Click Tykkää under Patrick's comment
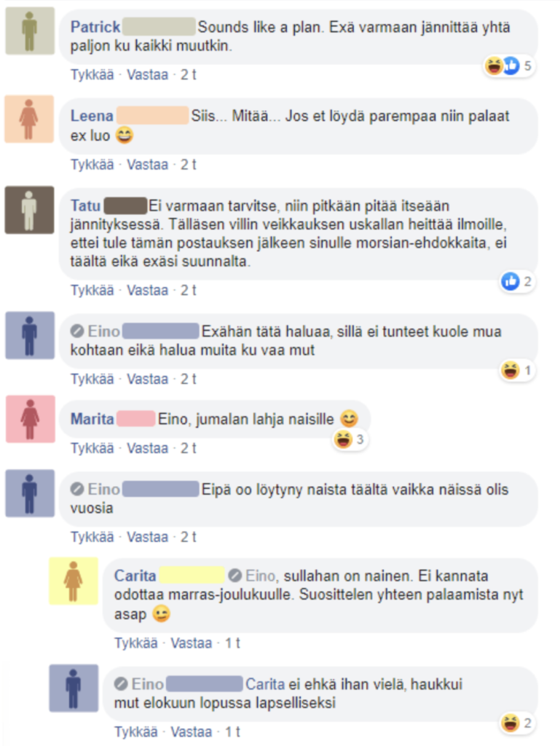The image size is (560, 746). [92, 75]
